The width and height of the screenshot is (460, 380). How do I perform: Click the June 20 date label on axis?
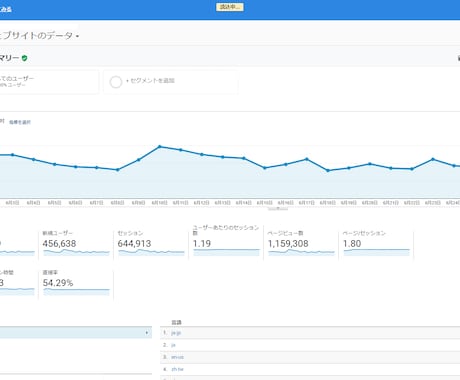tap(370, 203)
